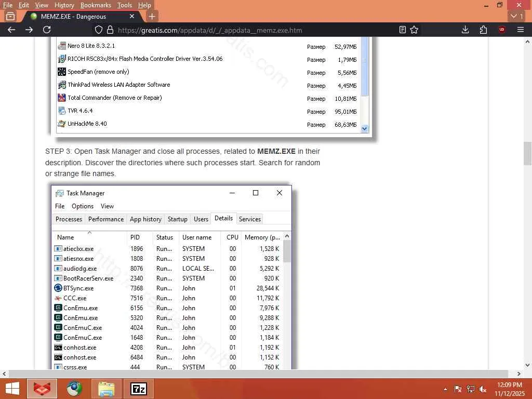Open the Tools menu
Screen dimensions: 532x399
coord(125,5)
